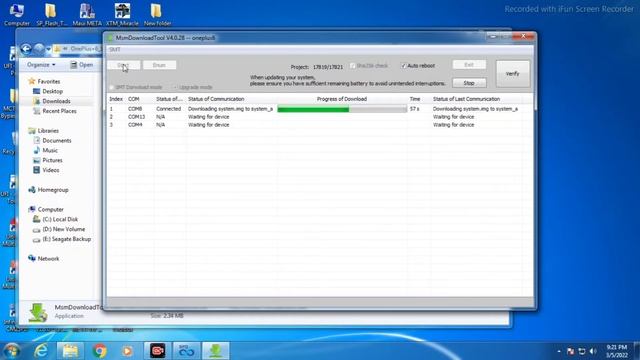Open the Organize dropdown in Explorer

point(41,65)
